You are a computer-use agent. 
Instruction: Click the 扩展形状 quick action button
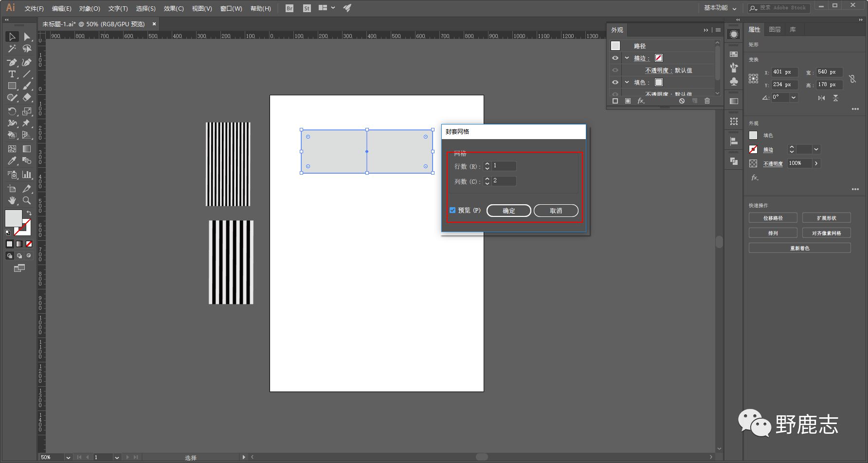pyautogui.click(x=826, y=218)
